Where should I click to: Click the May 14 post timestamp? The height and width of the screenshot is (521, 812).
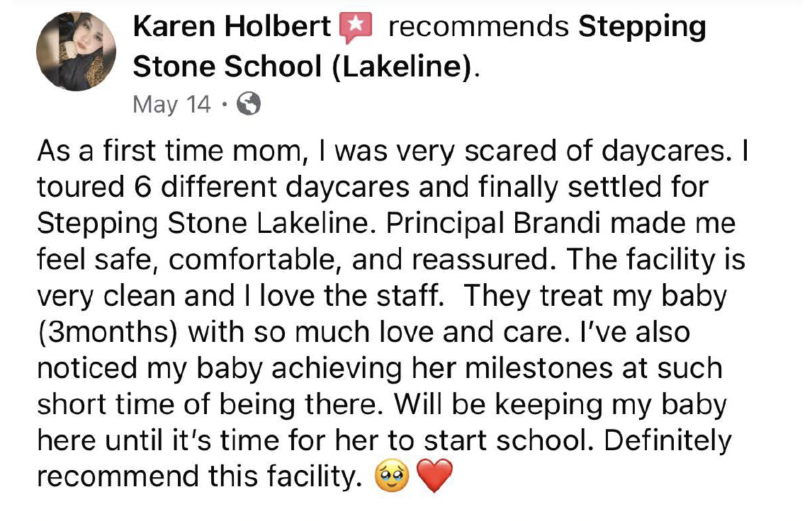point(171,105)
